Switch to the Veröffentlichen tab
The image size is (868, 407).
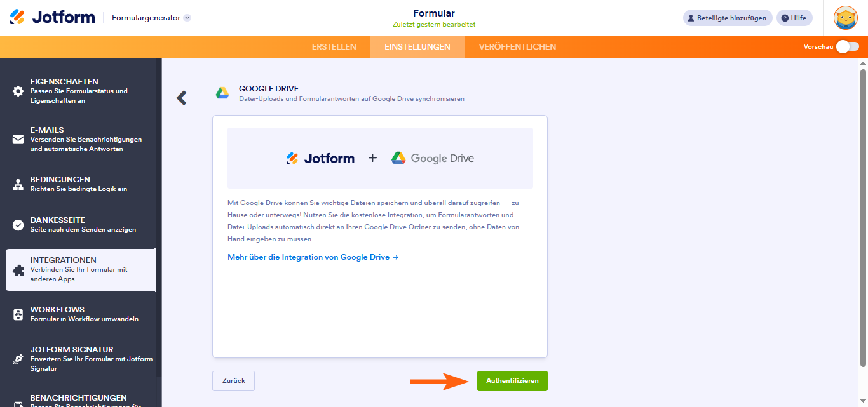pyautogui.click(x=517, y=46)
